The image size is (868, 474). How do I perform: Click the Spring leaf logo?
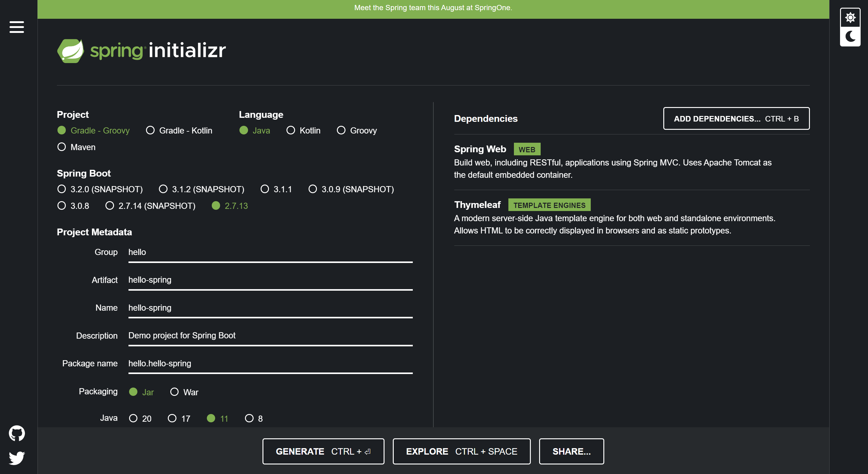click(71, 51)
